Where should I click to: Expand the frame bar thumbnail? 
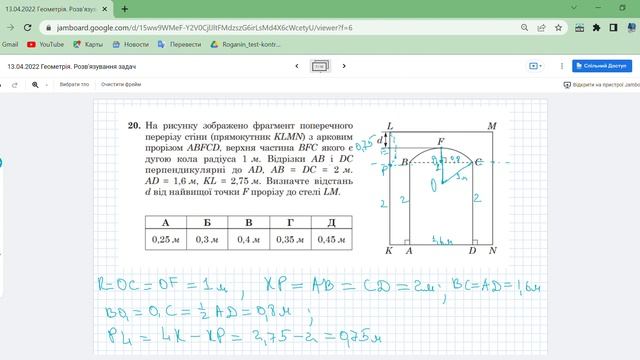320,66
